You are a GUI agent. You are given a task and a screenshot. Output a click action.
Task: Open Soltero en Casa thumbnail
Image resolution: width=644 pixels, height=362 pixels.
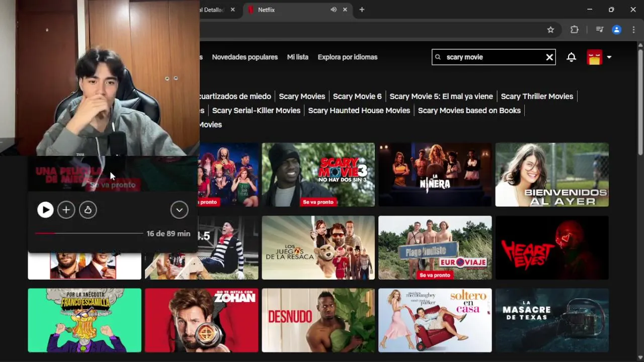coord(435,320)
